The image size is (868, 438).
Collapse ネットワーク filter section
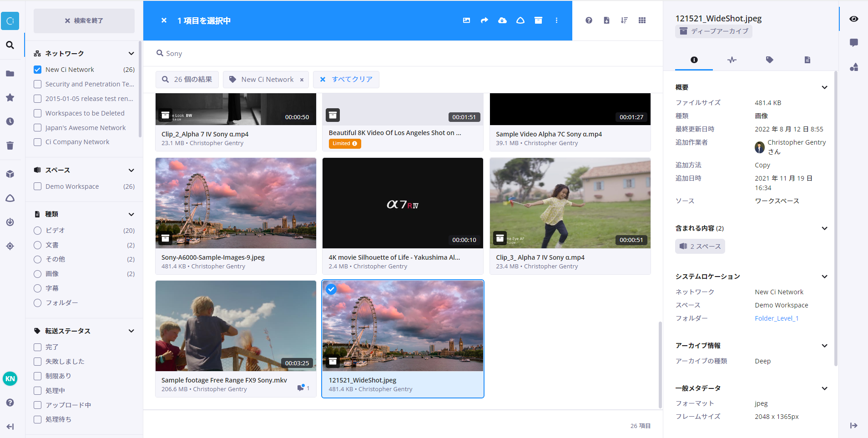click(131, 54)
